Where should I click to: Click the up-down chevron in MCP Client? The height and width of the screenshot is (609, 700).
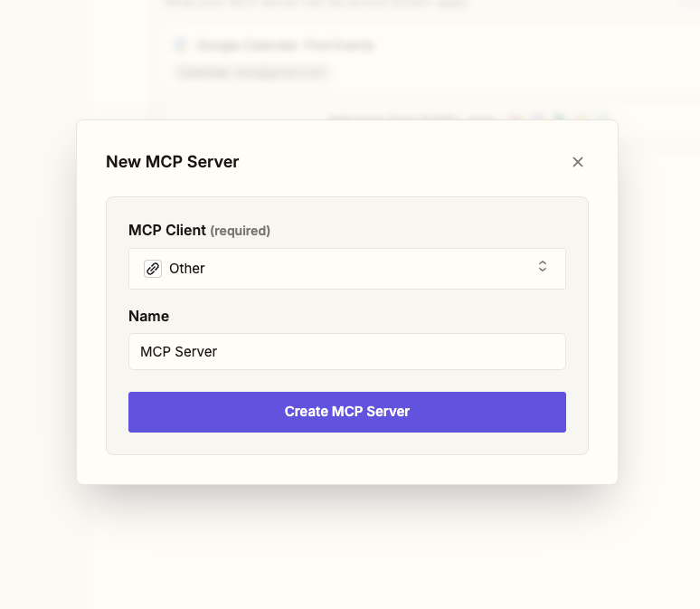[543, 267]
